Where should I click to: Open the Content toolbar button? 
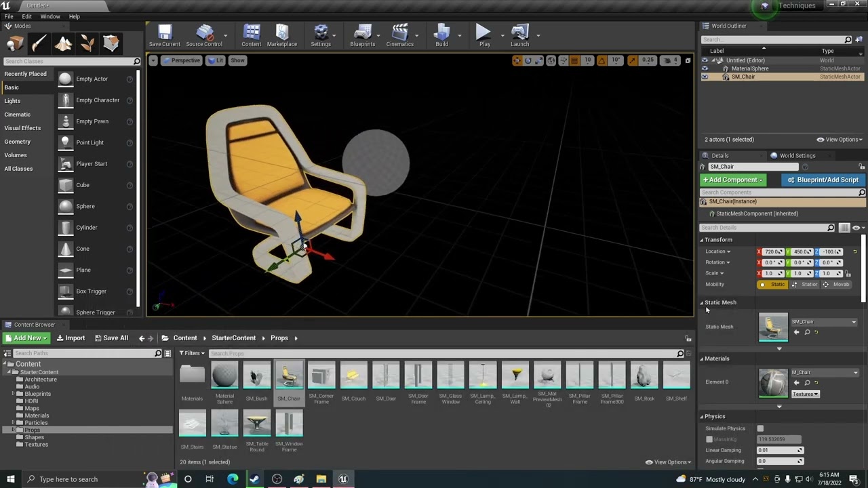tap(252, 36)
